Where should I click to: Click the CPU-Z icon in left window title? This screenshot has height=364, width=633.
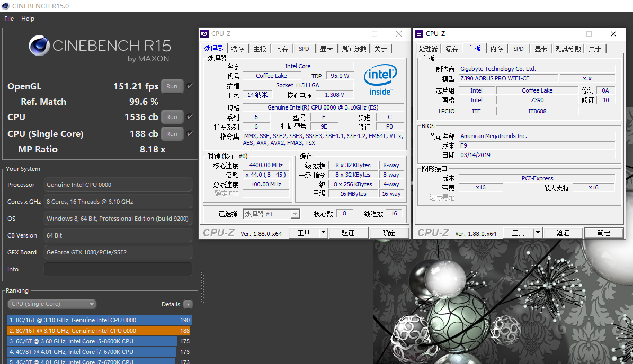click(x=204, y=34)
